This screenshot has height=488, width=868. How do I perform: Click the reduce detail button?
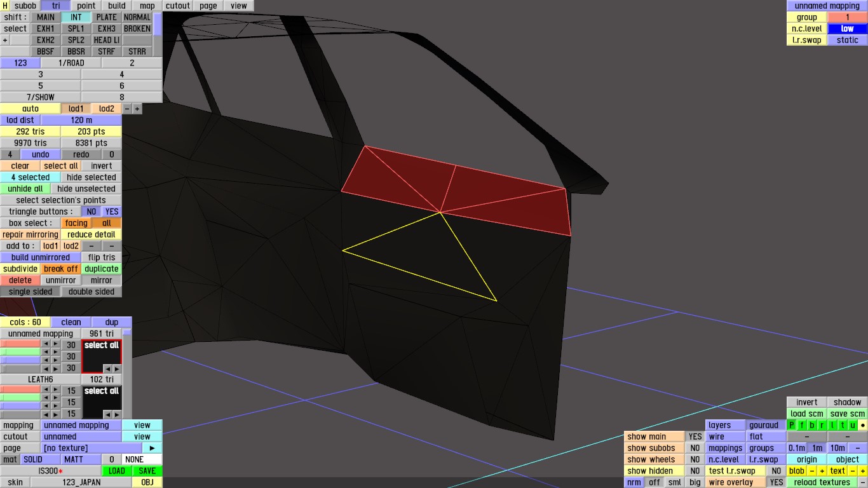click(92, 234)
